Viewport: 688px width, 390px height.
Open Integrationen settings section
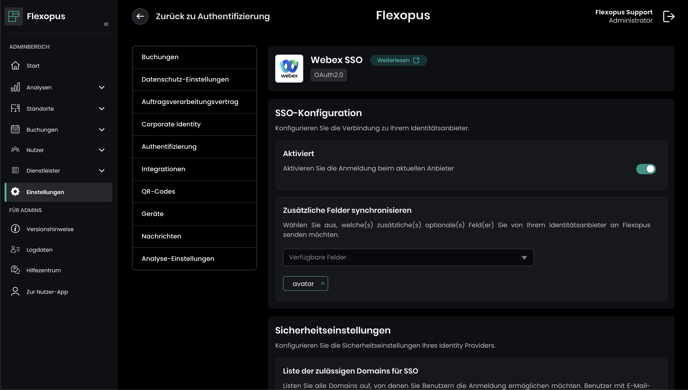pyautogui.click(x=194, y=169)
